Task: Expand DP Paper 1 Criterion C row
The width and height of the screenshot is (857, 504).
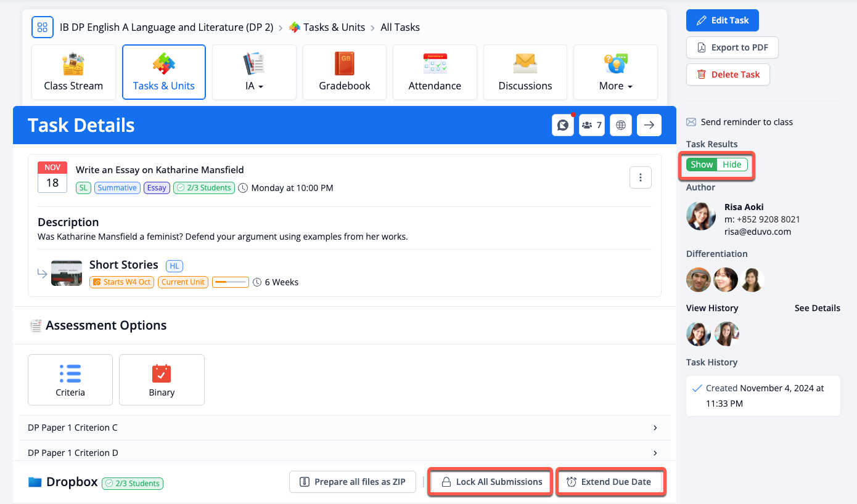Action: pyautogui.click(x=655, y=428)
